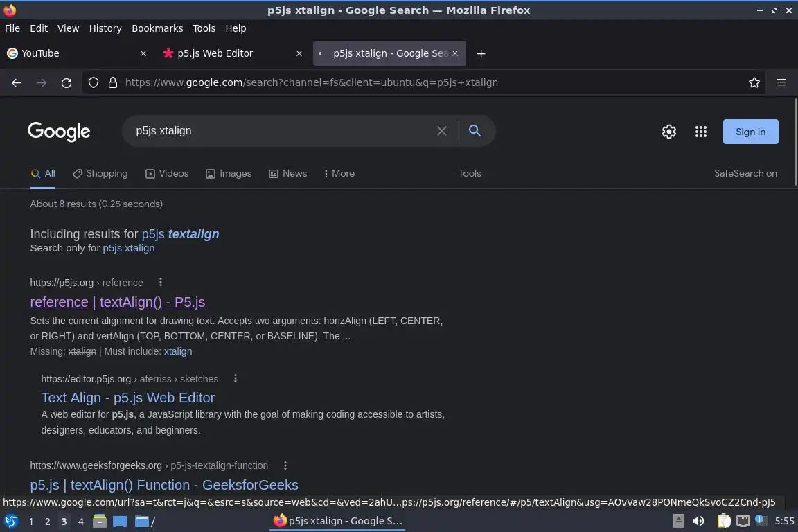Image resolution: width=798 pixels, height=532 pixels.
Task: Open the p5js textalign suggestion
Action: 181,234
